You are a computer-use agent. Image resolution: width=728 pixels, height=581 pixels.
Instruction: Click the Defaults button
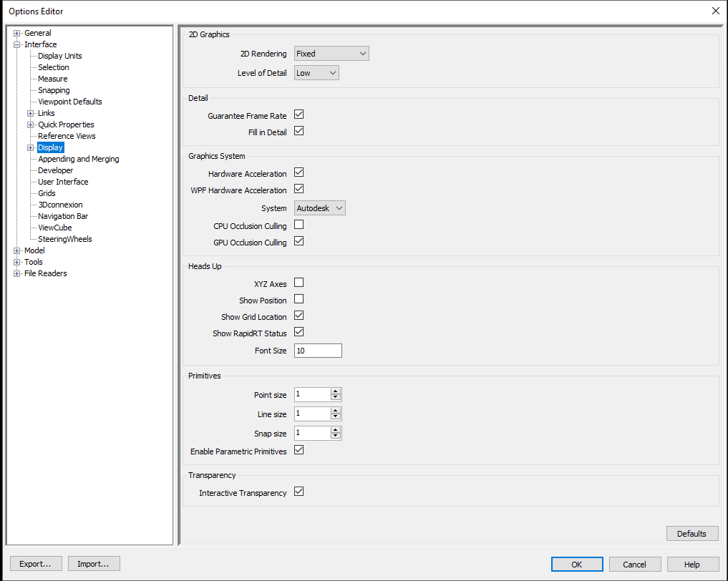point(691,533)
